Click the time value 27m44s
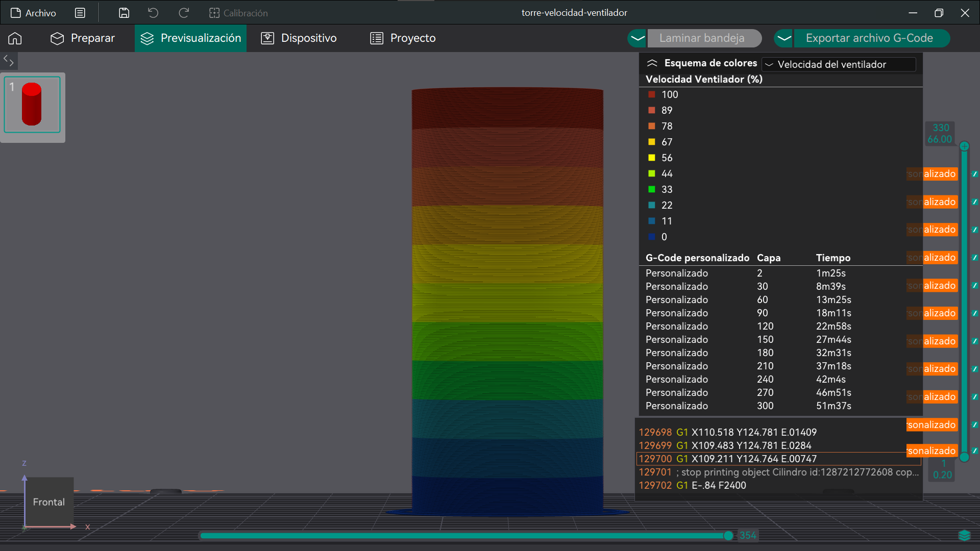This screenshot has height=551, width=980. click(834, 340)
